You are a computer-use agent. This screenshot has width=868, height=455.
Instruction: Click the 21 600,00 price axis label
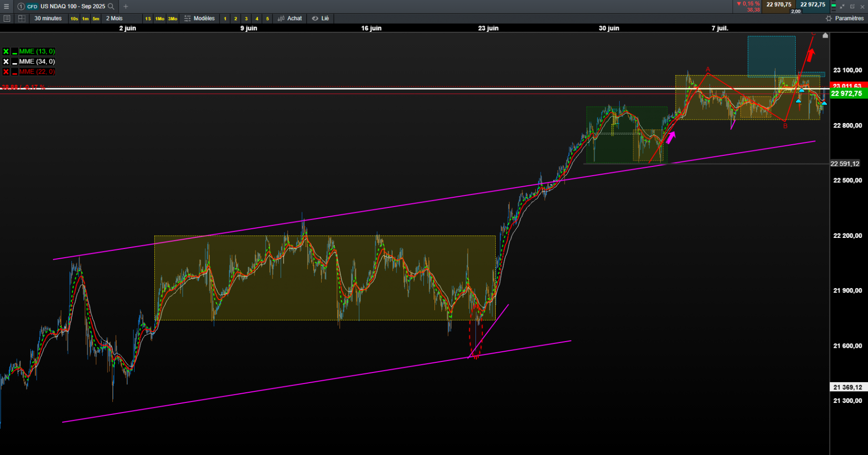848,345
